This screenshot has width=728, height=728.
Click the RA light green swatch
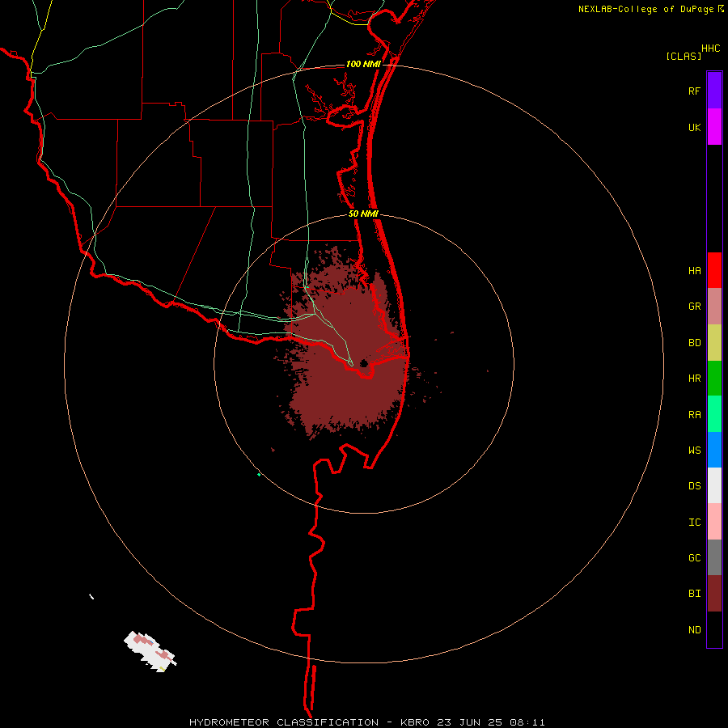tap(714, 414)
